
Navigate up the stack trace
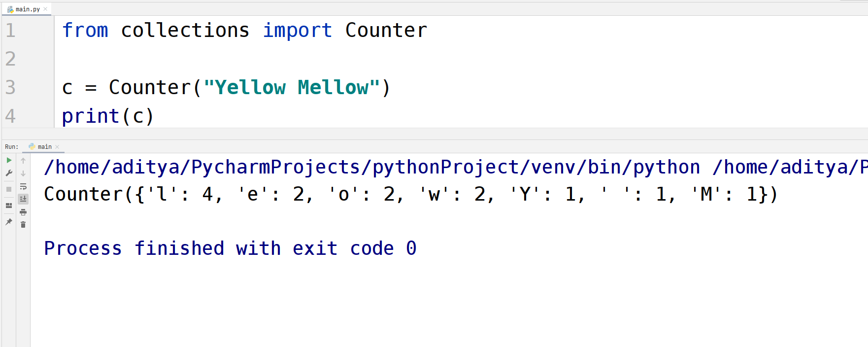point(23,161)
